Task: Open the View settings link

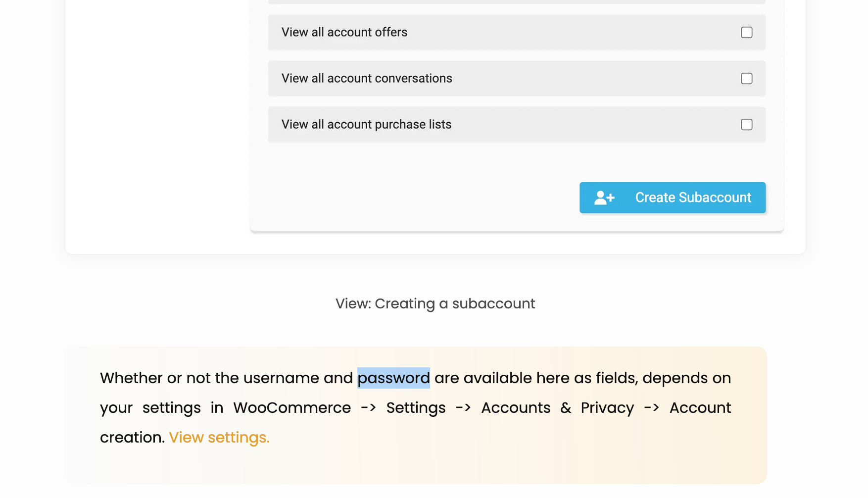Action: tap(219, 438)
